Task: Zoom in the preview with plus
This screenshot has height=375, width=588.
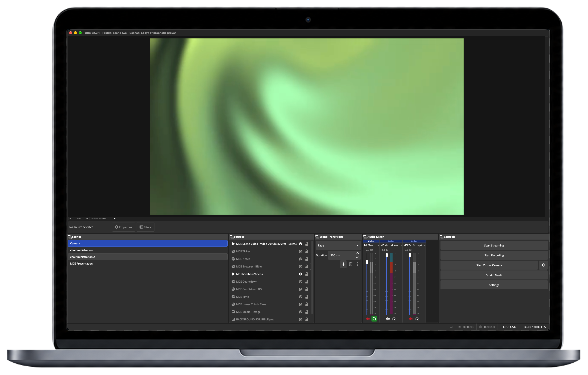Action: point(87,219)
